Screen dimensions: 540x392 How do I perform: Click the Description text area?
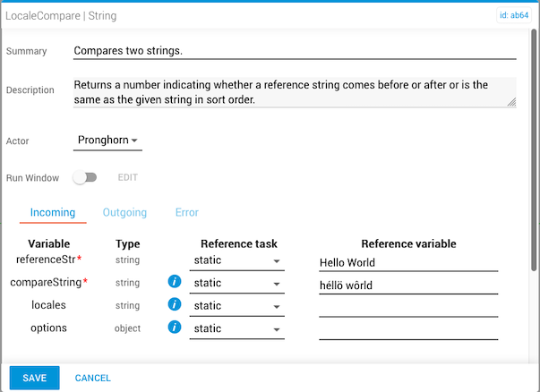pyautogui.click(x=295, y=92)
